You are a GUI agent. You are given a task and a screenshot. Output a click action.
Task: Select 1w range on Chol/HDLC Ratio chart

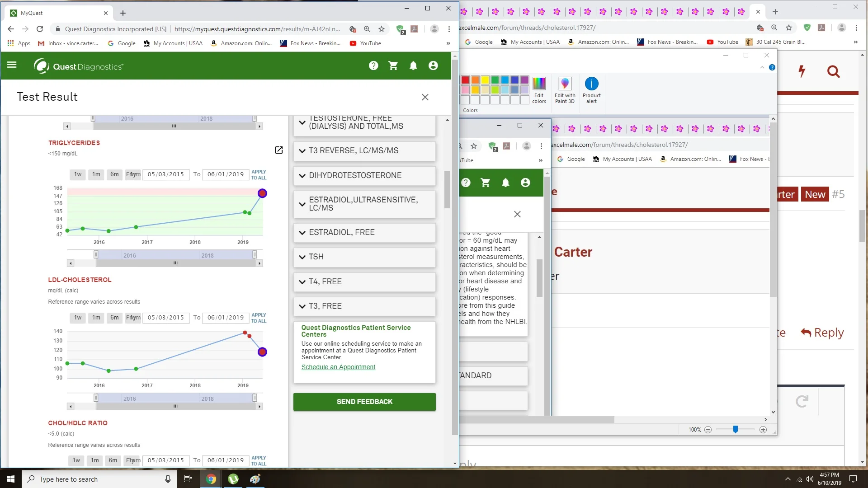click(x=76, y=460)
